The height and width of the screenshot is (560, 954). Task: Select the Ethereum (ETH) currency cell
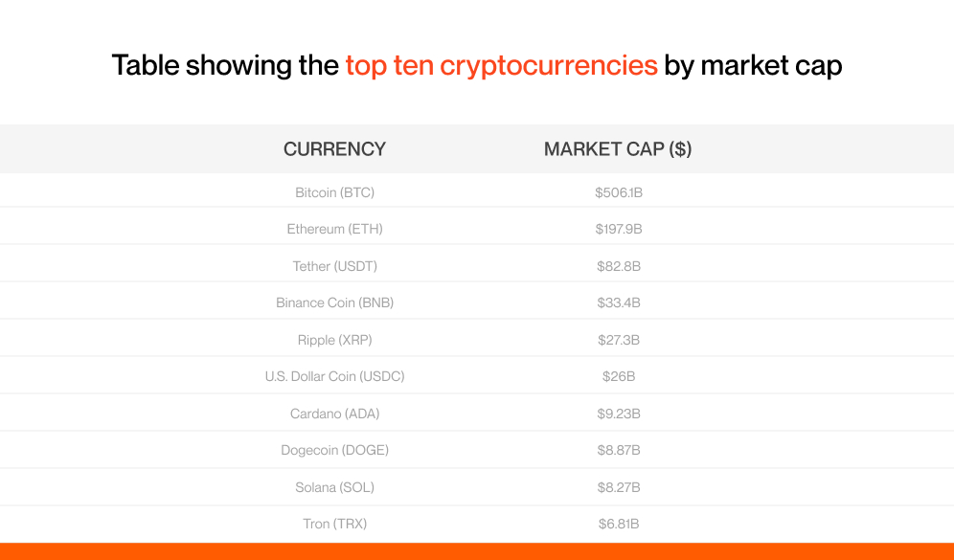334,230
